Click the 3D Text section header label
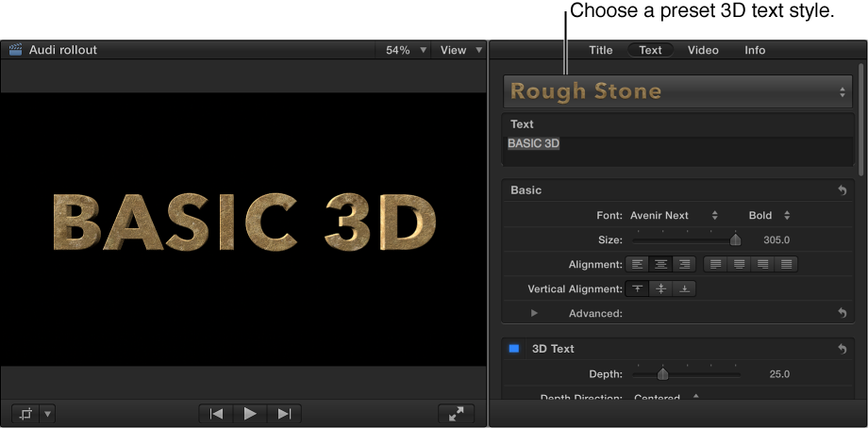The width and height of the screenshot is (868, 428). (553, 349)
